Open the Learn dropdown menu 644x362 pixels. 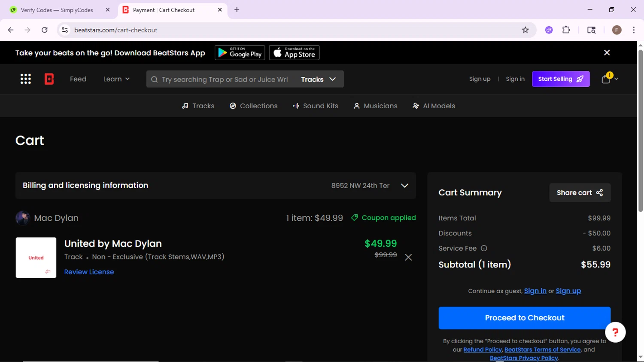(116, 79)
